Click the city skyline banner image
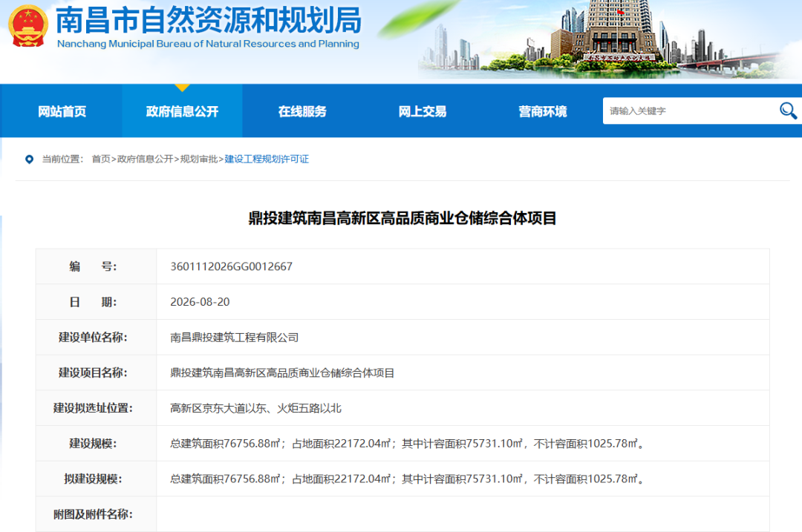The height and width of the screenshot is (532, 802). [609, 39]
